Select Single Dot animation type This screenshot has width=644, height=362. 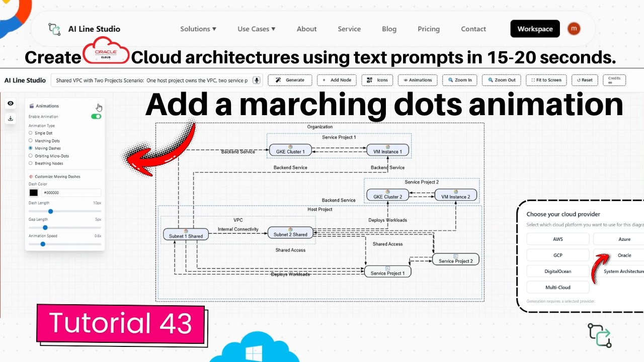(x=31, y=133)
